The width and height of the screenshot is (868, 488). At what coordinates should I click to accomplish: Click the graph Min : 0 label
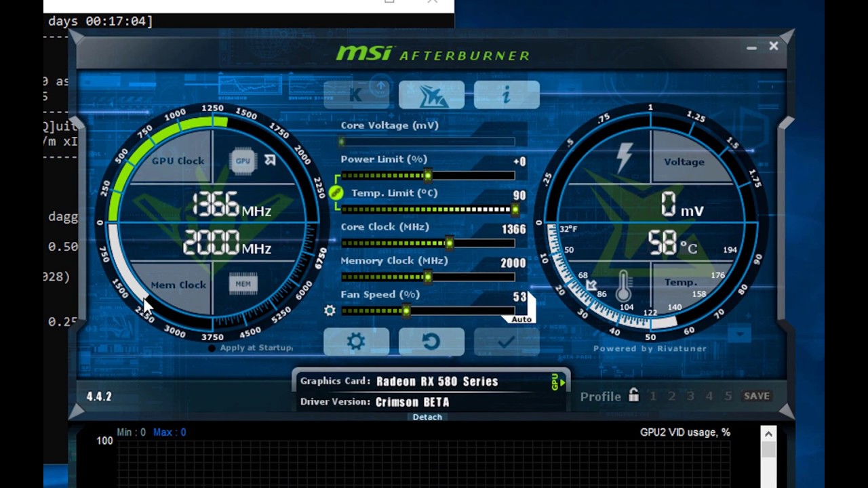132,432
